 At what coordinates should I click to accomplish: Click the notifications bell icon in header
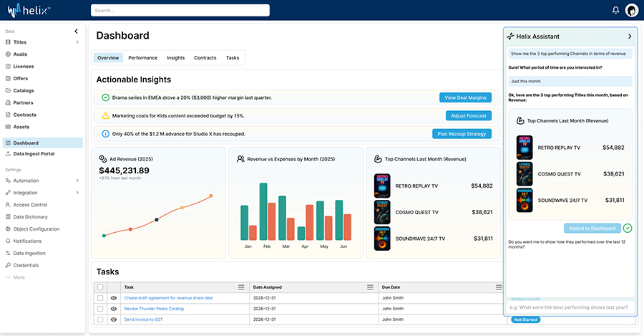[x=615, y=10]
